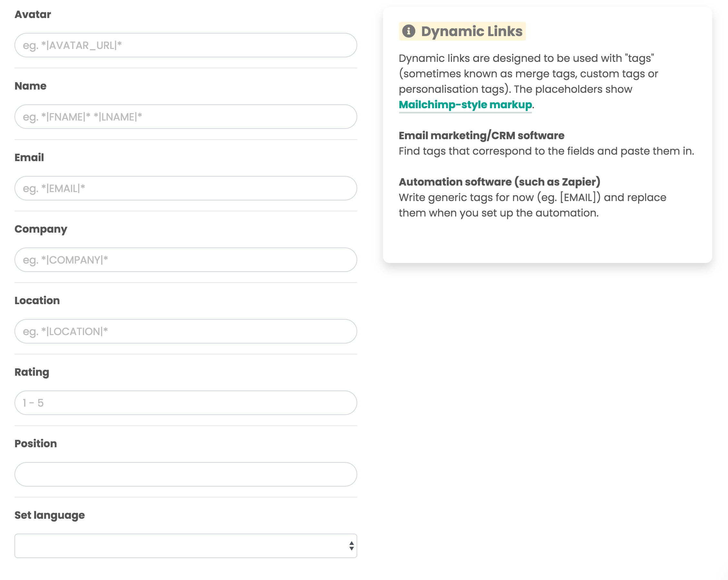Select the Name input field
Viewport: 728px width, 580px height.
186,117
